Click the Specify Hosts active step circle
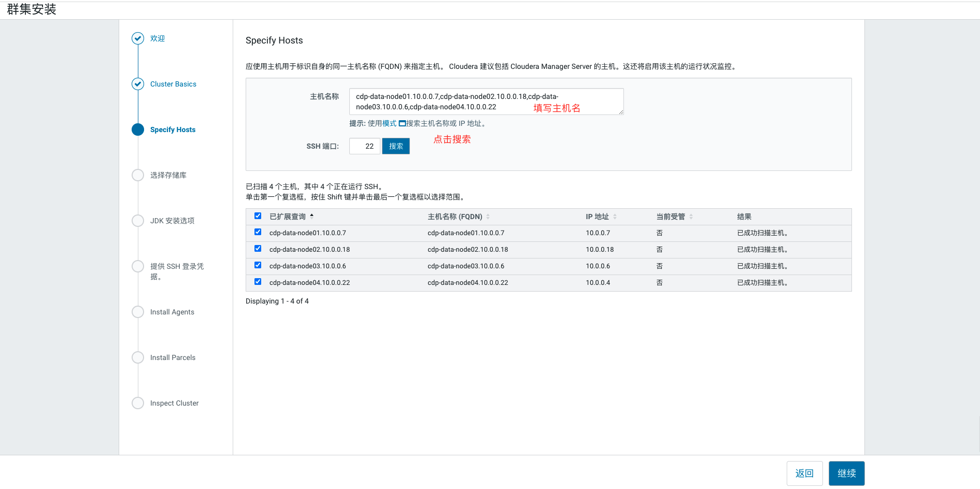This screenshot has width=980, height=489. click(x=138, y=130)
